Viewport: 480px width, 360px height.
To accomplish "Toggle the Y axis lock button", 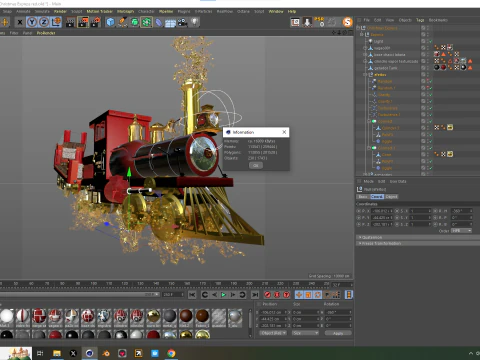I will coord(32,22).
